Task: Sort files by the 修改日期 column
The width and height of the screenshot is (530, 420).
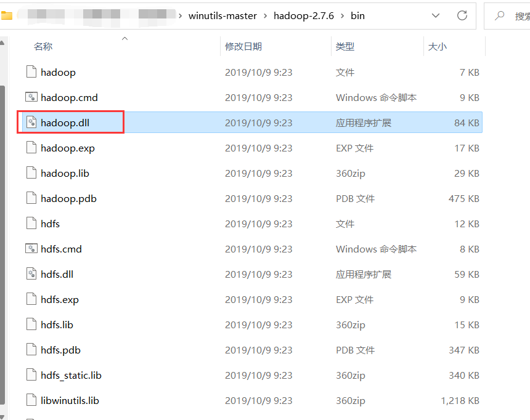Action: tap(243, 46)
